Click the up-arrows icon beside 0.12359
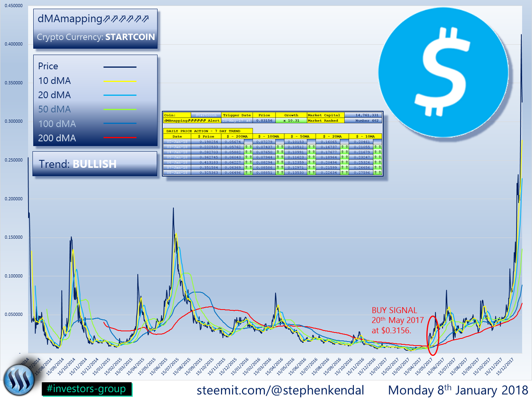The height and width of the screenshot is (399, 532). (x=311, y=162)
